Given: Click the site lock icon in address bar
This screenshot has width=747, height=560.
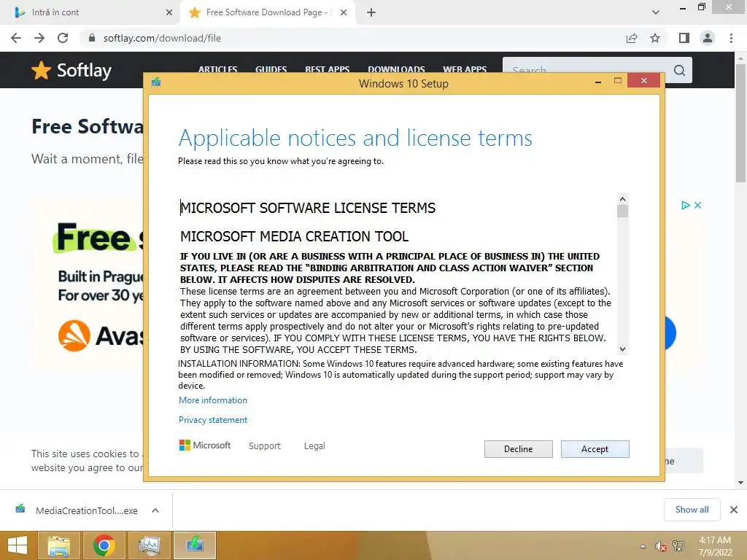Looking at the screenshot, I should pos(92,38).
